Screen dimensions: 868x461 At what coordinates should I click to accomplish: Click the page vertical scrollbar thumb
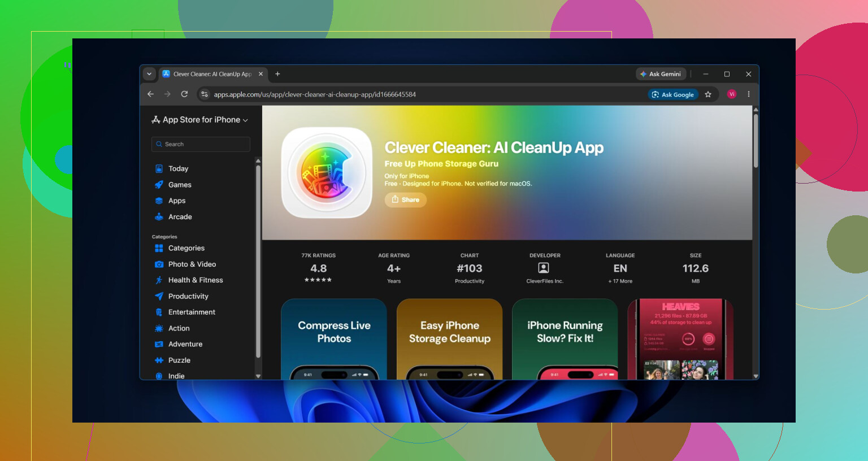point(756,141)
